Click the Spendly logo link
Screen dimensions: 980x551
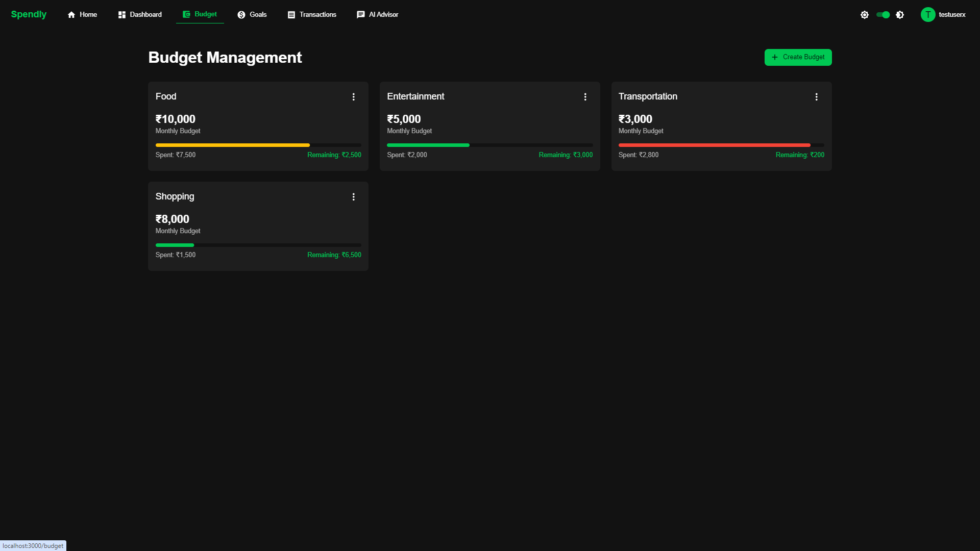tap(29, 14)
